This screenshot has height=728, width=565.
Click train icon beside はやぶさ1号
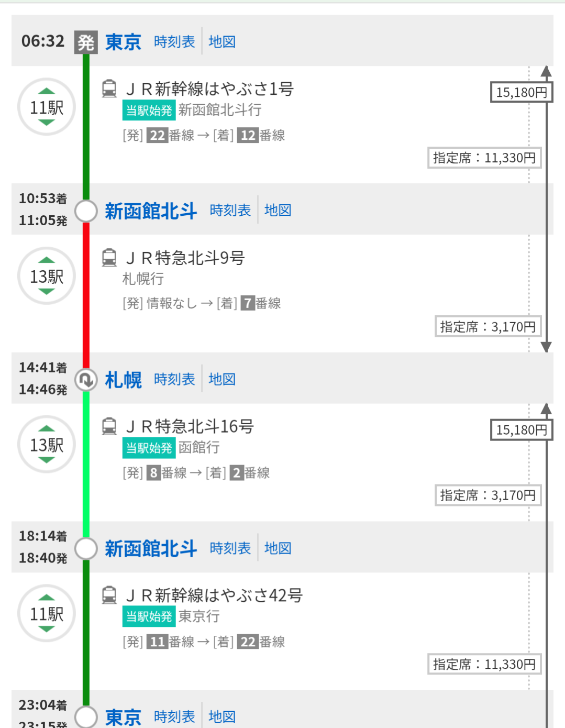(109, 89)
